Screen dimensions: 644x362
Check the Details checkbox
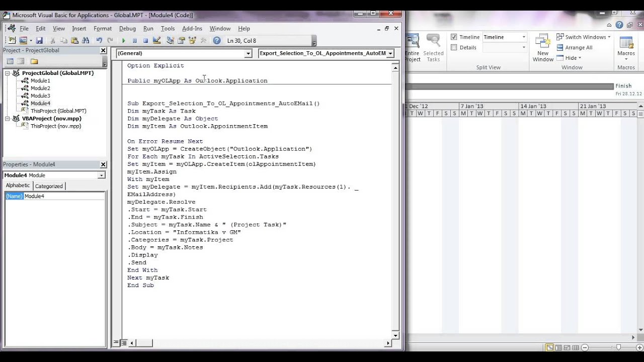tap(454, 47)
